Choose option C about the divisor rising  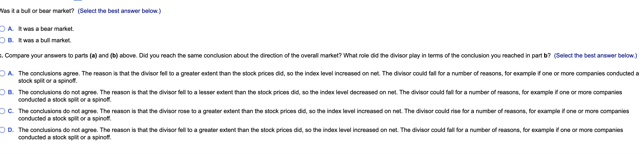click(x=3, y=111)
